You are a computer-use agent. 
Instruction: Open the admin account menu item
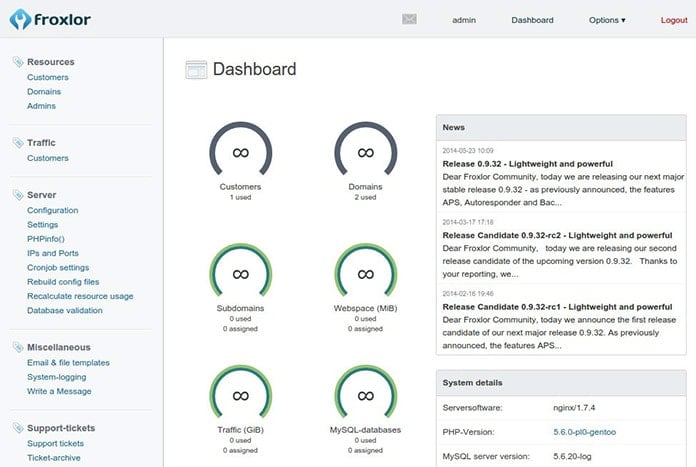click(464, 20)
